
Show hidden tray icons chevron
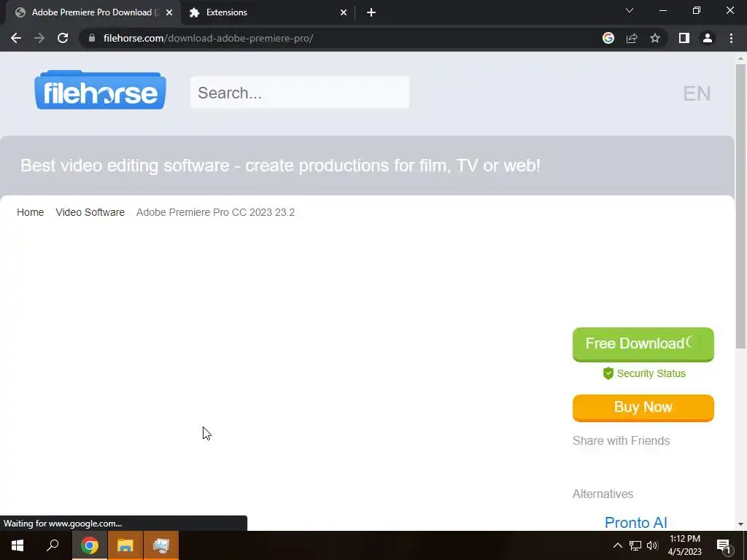[617, 545]
